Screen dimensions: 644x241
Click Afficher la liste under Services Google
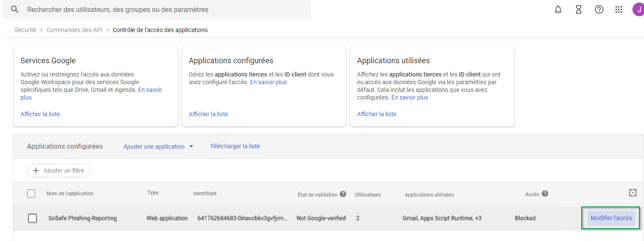coord(40,114)
